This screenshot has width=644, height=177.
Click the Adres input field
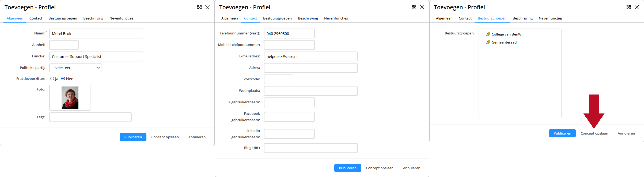tap(311, 68)
